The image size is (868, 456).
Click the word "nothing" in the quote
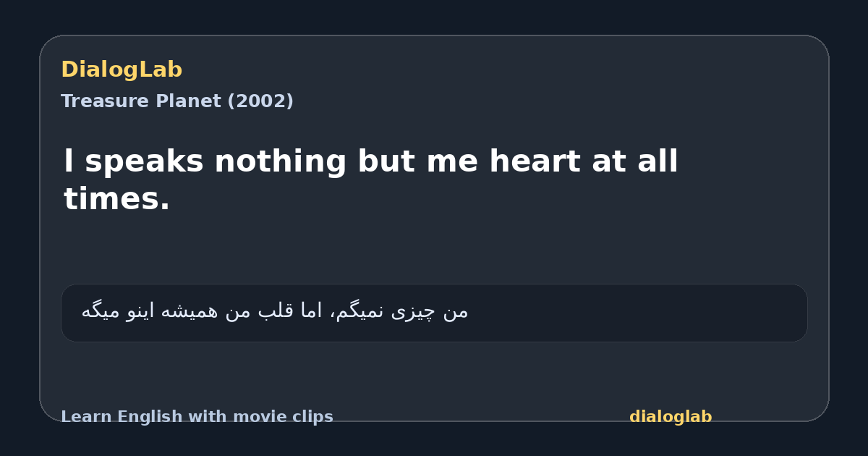click(281, 162)
